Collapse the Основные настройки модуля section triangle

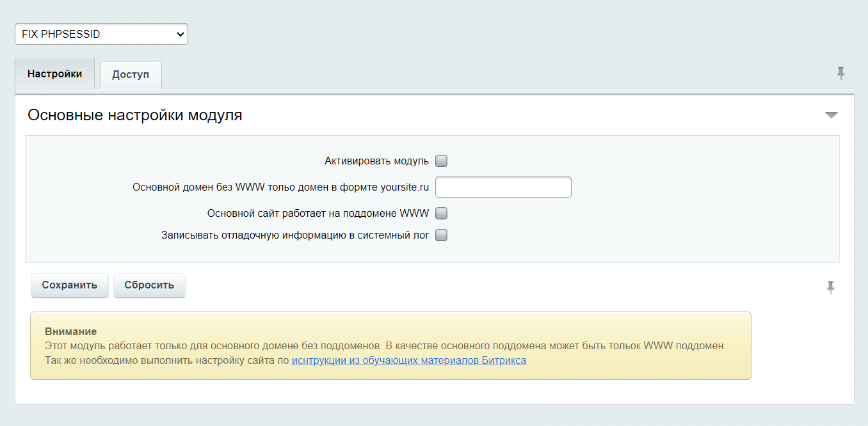831,115
